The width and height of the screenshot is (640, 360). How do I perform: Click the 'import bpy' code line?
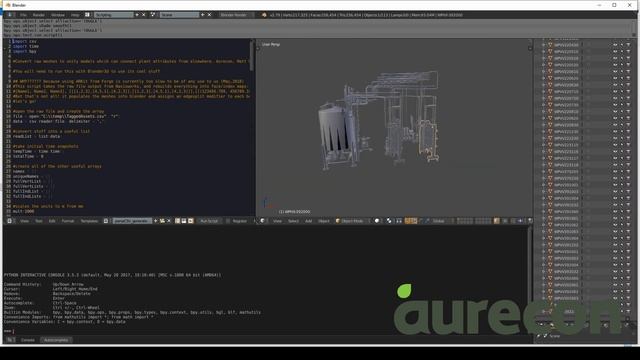(24, 51)
